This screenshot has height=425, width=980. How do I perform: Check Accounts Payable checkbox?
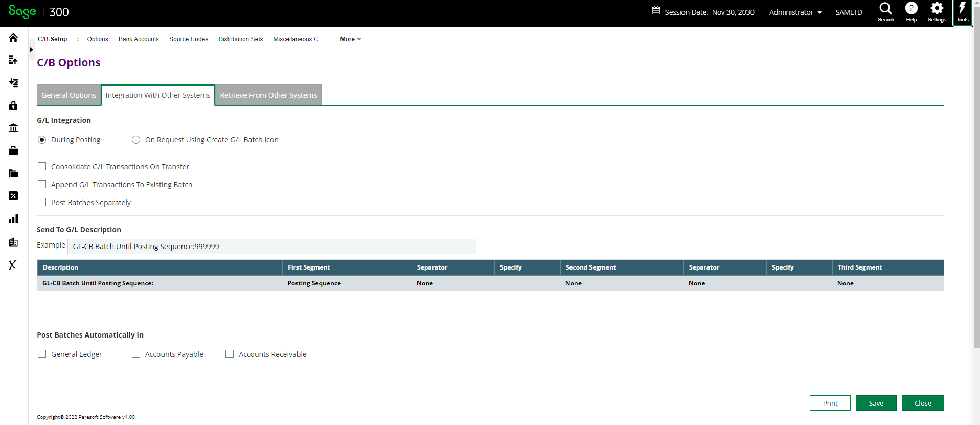click(x=136, y=354)
